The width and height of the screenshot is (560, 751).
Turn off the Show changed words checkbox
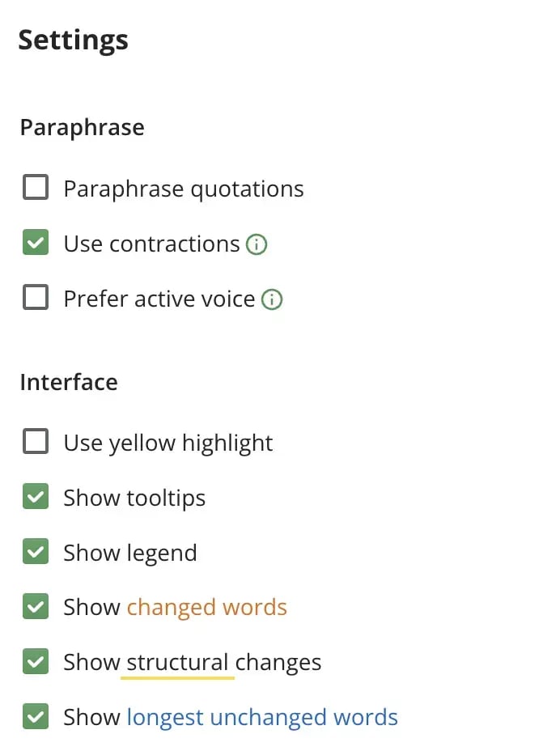pyautogui.click(x=36, y=607)
